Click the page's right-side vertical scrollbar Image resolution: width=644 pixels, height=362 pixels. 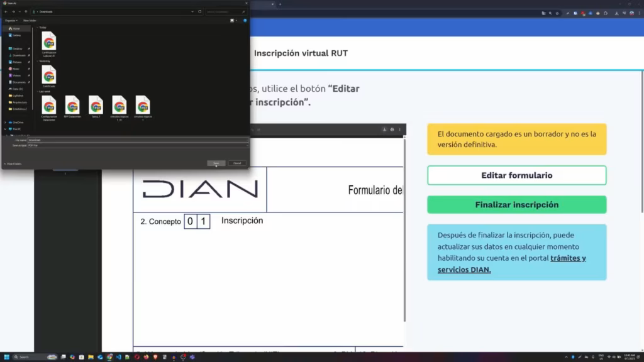642,142
